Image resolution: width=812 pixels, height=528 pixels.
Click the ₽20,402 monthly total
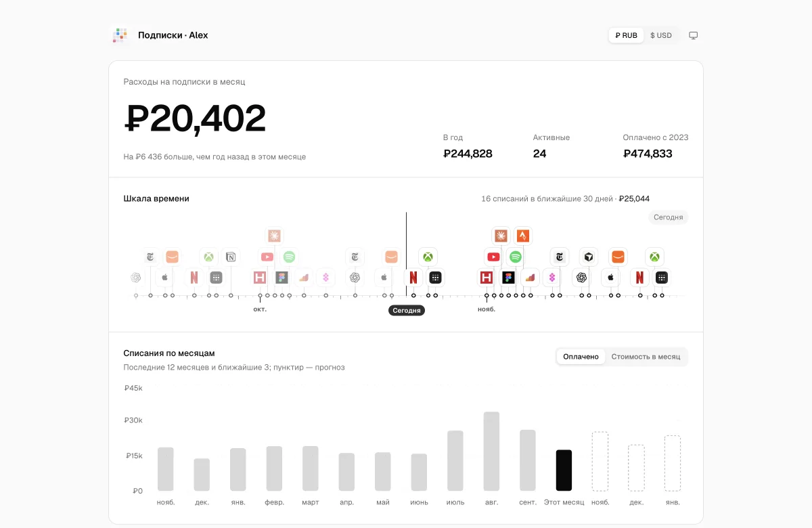[x=195, y=119]
